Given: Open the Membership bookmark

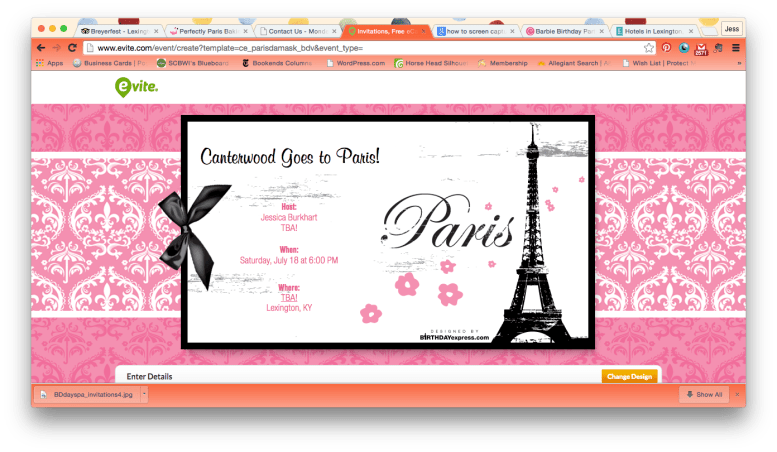Looking at the screenshot, I should point(503,63).
